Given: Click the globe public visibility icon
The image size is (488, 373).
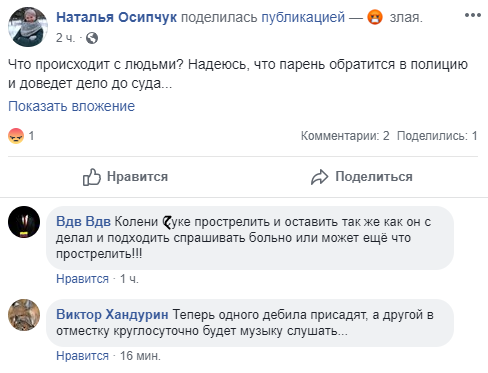Looking at the screenshot, I should pos(92,38).
